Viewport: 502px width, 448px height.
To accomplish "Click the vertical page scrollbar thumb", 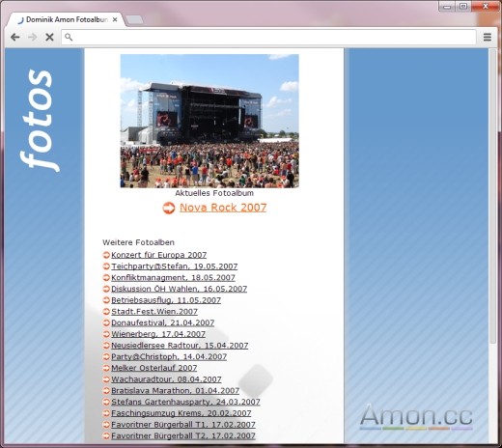I will (493, 197).
